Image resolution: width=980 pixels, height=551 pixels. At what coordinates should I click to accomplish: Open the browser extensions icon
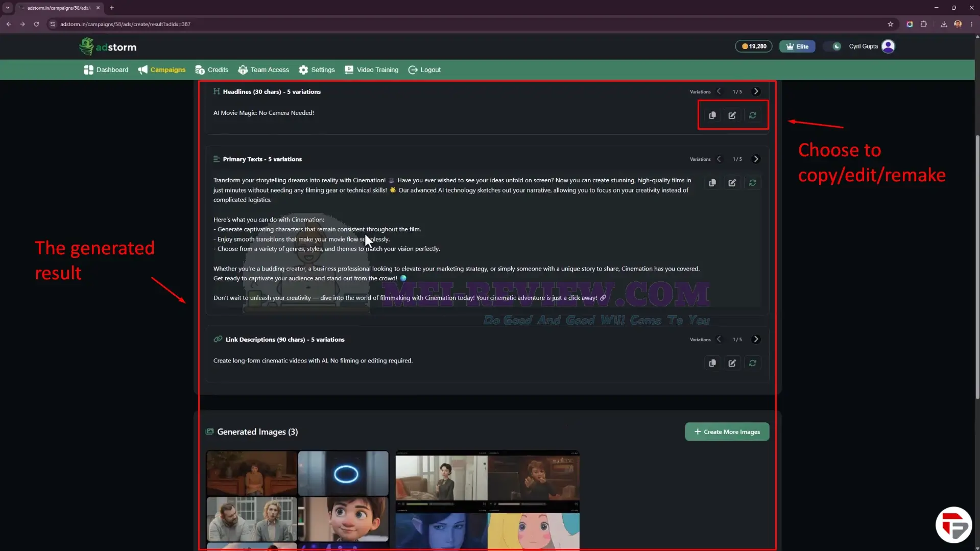point(924,24)
